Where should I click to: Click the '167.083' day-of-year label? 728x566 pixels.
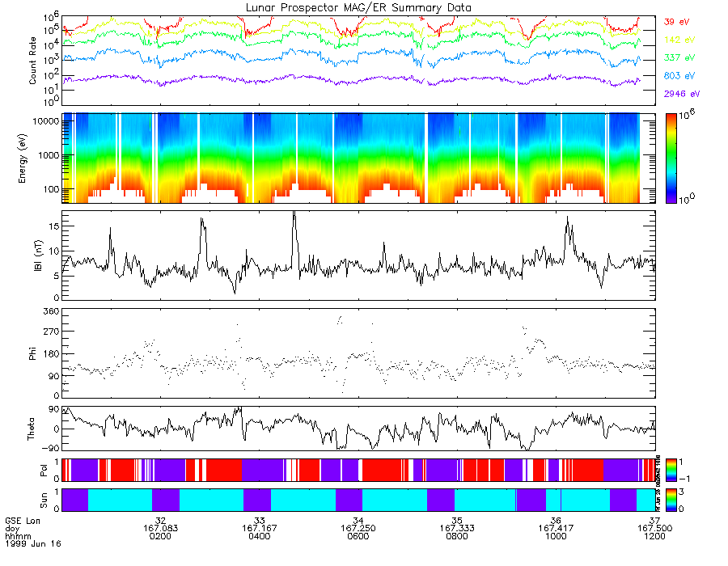(x=160, y=529)
